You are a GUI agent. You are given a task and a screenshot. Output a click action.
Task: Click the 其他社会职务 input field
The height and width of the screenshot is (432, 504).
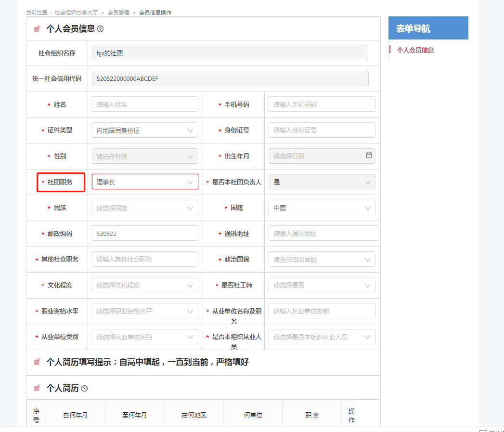click(145, 259)
